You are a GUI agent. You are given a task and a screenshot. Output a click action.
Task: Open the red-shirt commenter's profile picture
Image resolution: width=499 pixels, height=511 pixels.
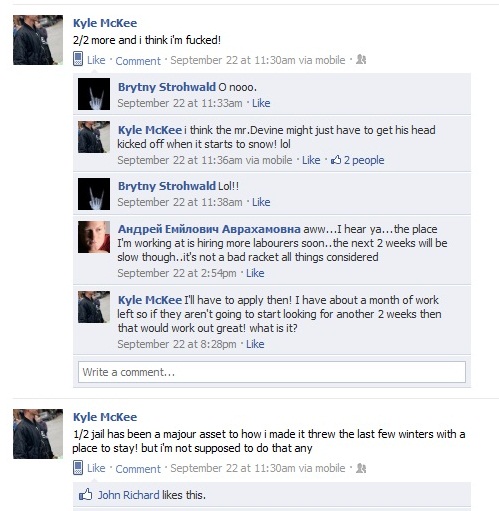94,237
